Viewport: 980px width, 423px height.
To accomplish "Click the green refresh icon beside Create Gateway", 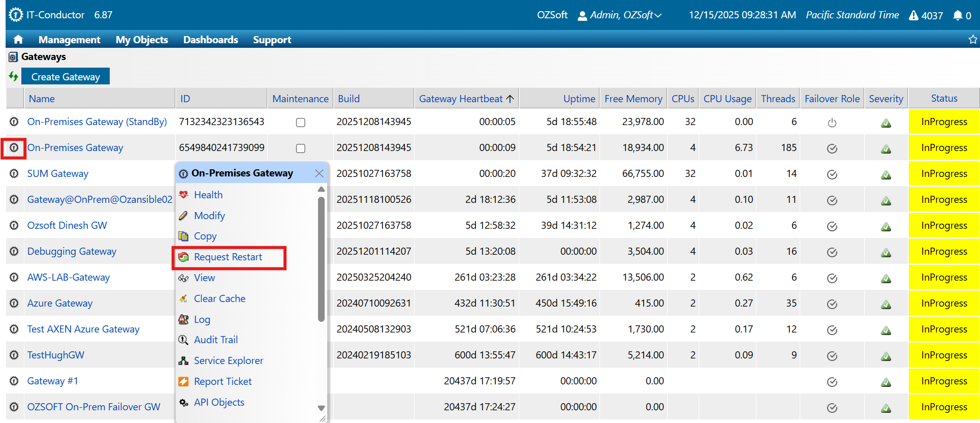I will click(13, 77).
